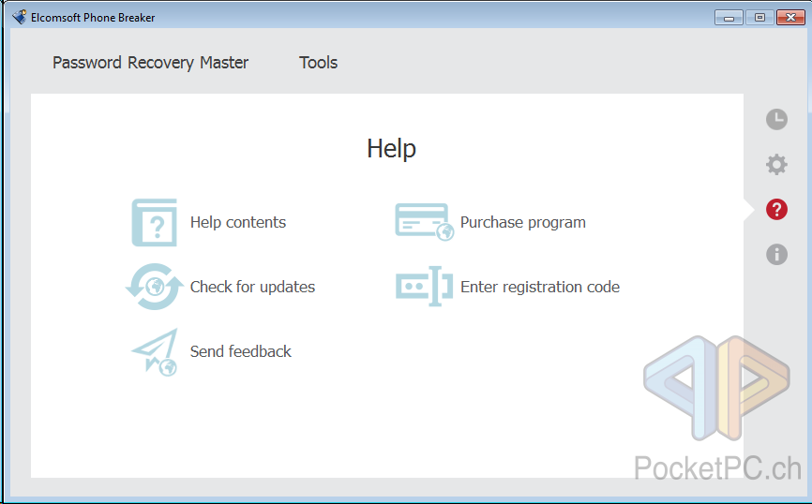Open the history clock icon in sidebar
Screen dimensions: 812x504
[x=776, y=120]
